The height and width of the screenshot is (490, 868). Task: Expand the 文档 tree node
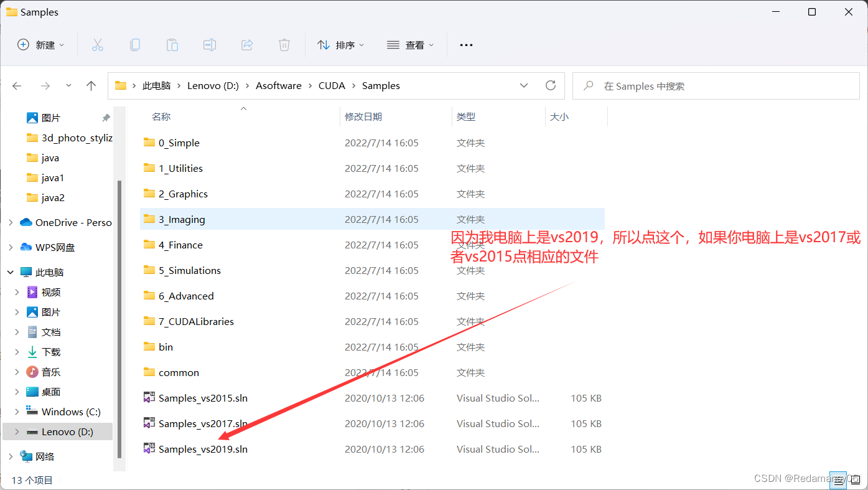(17, 332)
